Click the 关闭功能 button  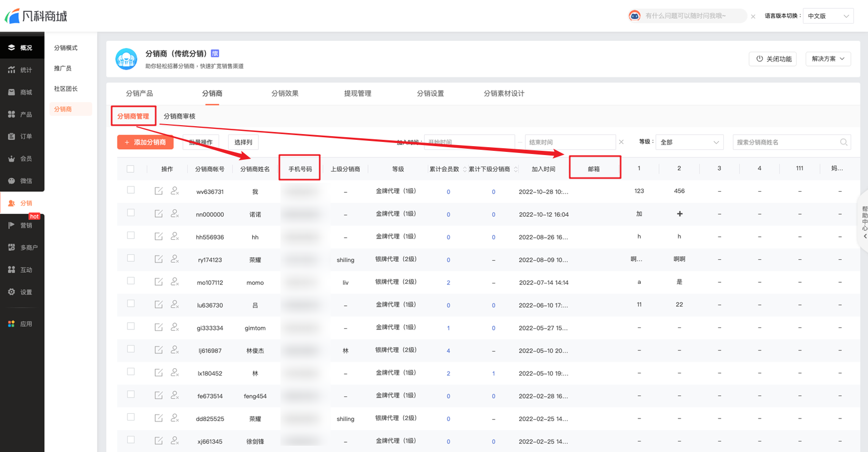point(773,59)
